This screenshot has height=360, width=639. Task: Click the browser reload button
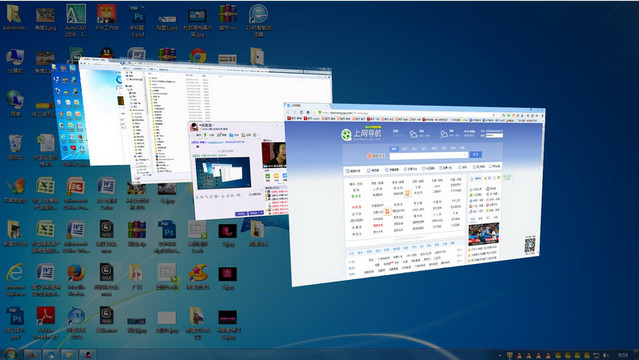click(x=302, y=112)
